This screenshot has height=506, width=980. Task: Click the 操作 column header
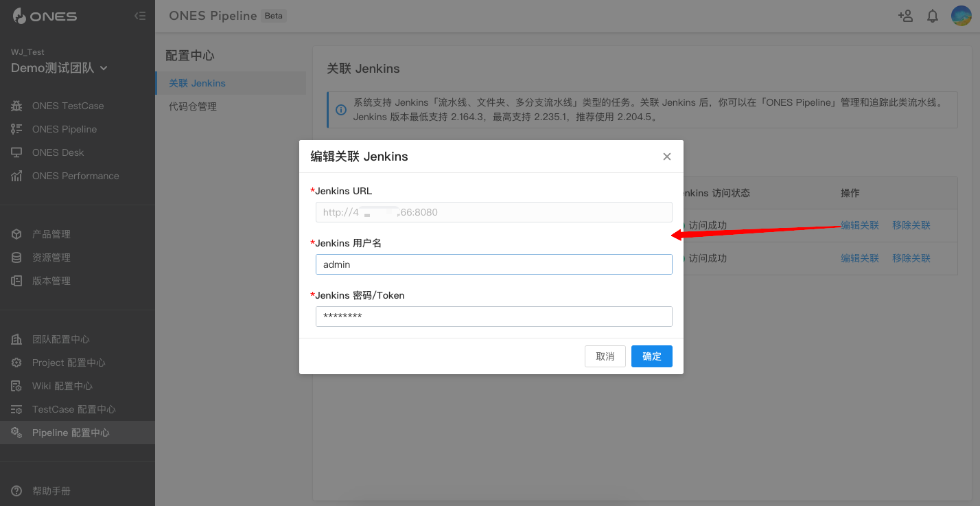point(850,193)
